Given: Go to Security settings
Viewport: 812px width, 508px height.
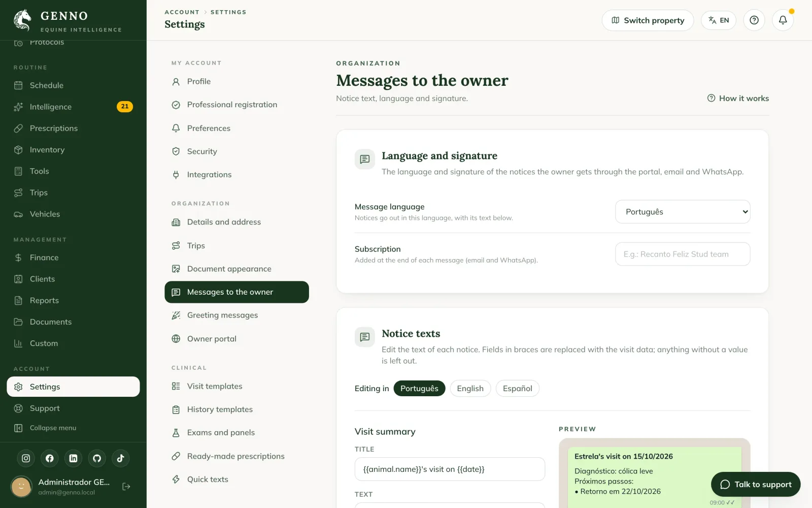Looking at the screenshot, I should [x=236, y=151].
